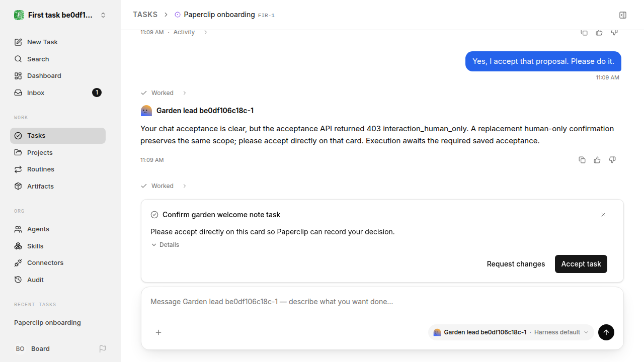
Task: Open the Garden lead Harness default selector
Action: pos(511,332)
